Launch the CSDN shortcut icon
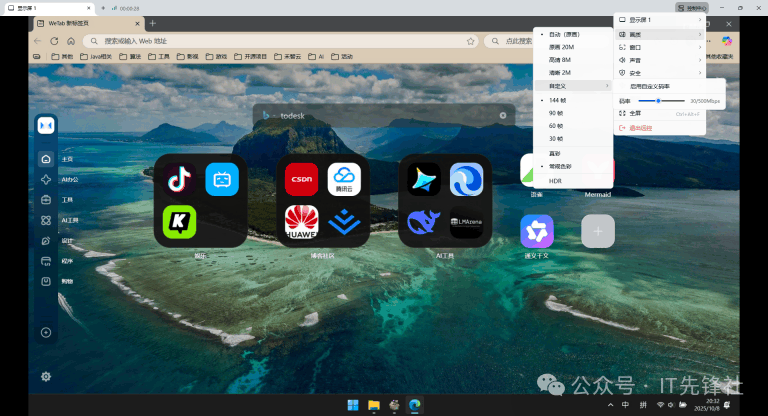This screenshot has height=416, width=768. coord(301,179)
